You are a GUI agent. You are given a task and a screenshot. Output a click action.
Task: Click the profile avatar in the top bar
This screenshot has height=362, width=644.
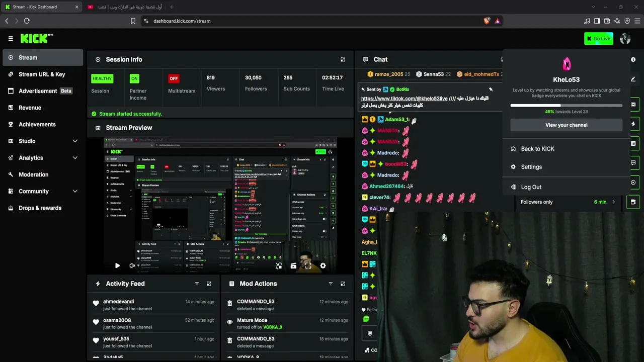tap(625, 39)
